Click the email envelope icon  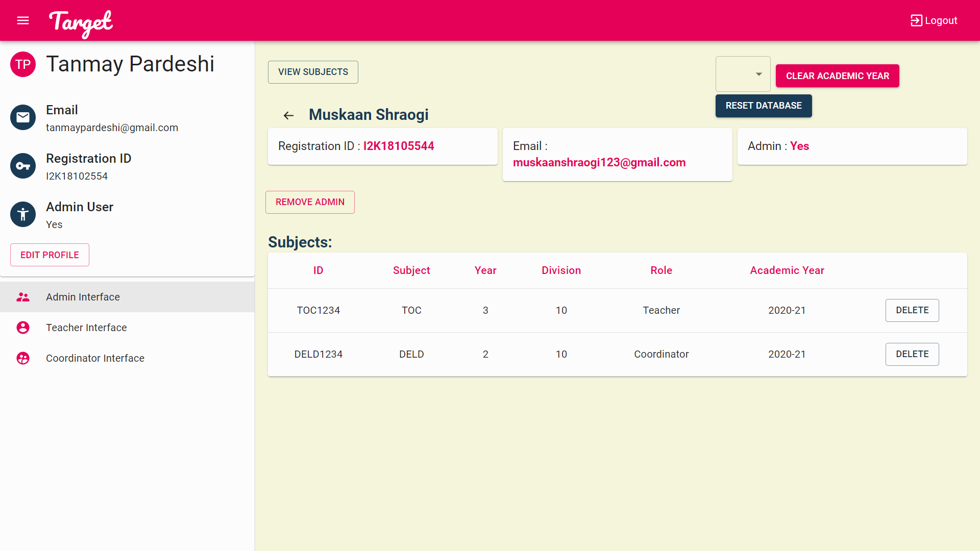tap(23, 117)
